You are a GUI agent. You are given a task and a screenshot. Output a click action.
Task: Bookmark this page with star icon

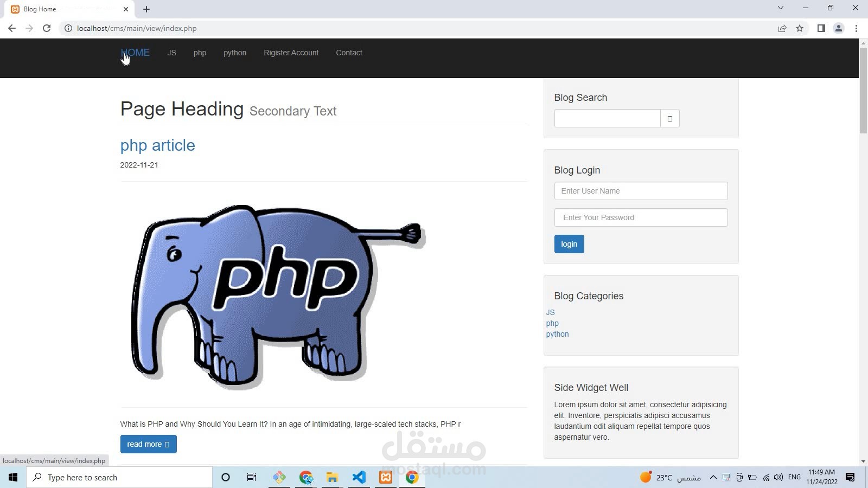pyautogui.click(x=800, y=28)
